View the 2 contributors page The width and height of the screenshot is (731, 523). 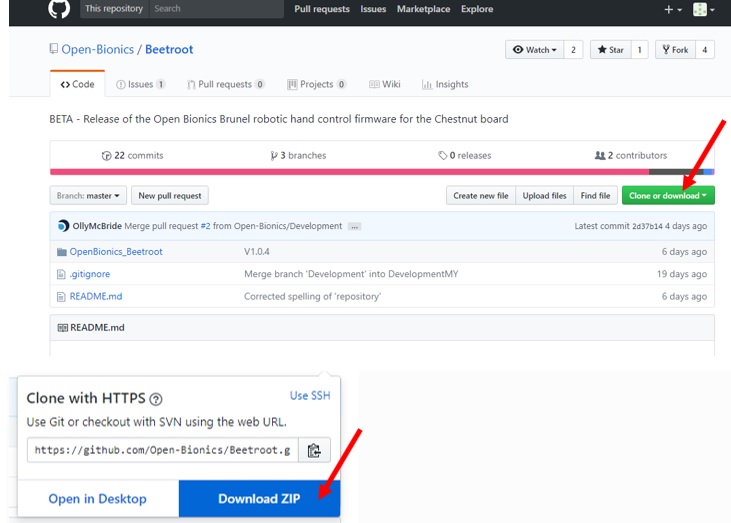point(631,156)
